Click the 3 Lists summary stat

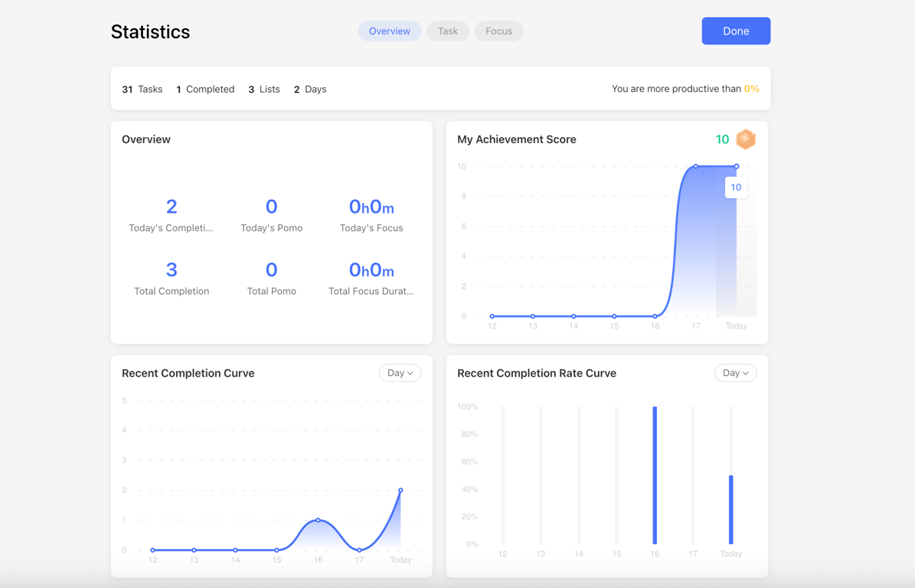coord(263,89)
